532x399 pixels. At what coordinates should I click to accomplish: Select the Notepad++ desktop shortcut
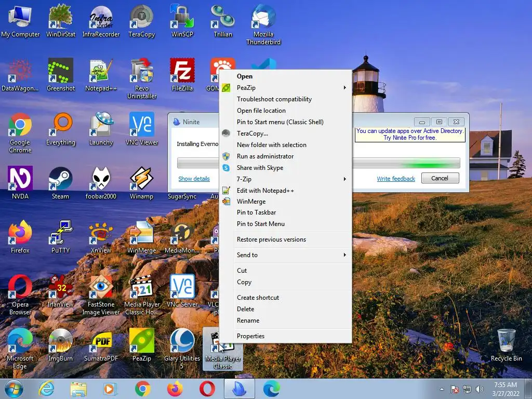pyautogui.click(x=101, y=75)
